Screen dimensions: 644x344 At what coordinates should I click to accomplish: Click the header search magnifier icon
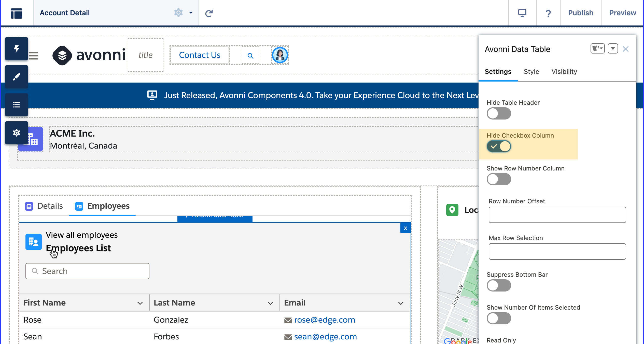tap(250, 56)
